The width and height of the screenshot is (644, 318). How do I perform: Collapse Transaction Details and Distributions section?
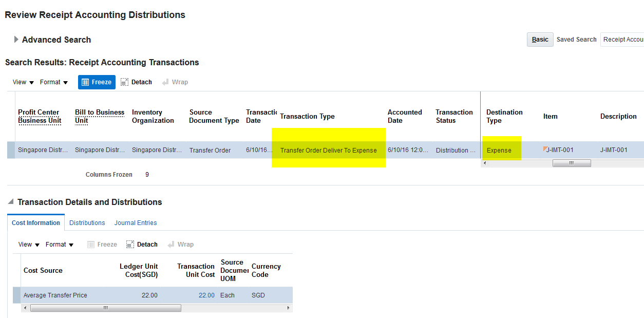[x=11, y=202]
